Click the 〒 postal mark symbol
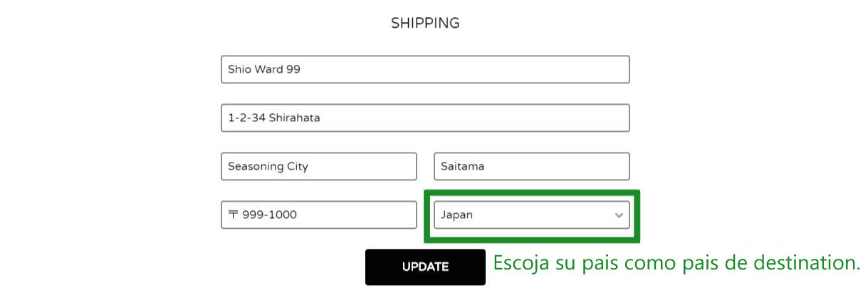 tap(233, 215)
